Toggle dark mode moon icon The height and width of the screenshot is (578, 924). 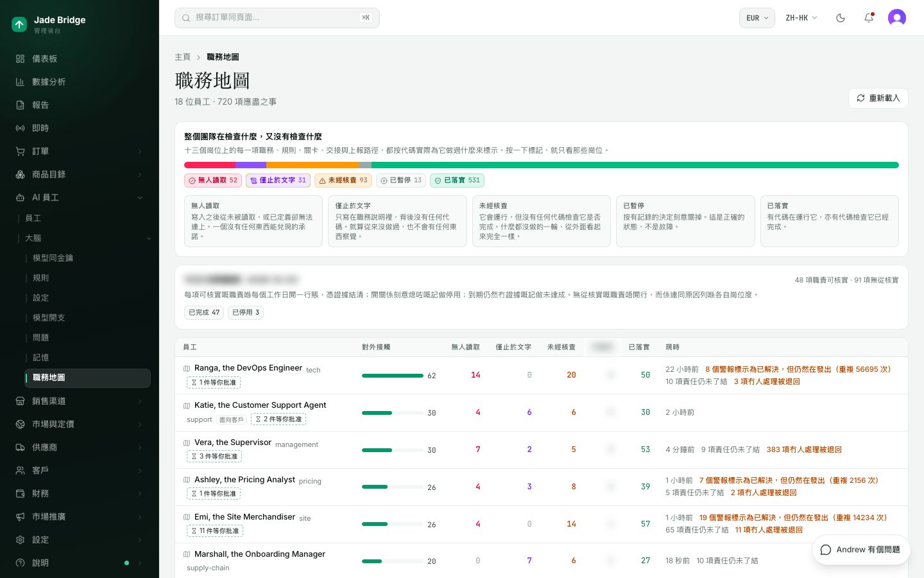tap(841, 18)
